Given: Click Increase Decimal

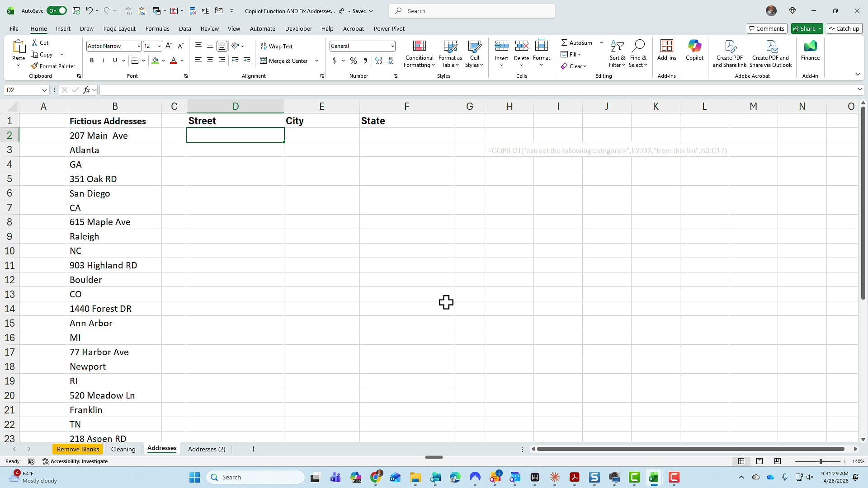Looking at the screenshot, I should (378, 60).
